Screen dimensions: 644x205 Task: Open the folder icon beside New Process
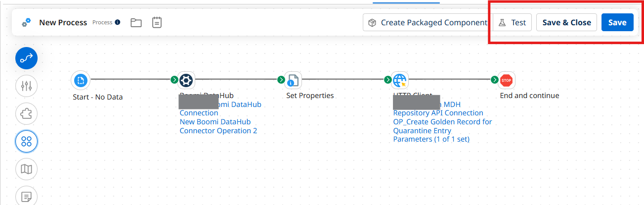pos(136,22)
